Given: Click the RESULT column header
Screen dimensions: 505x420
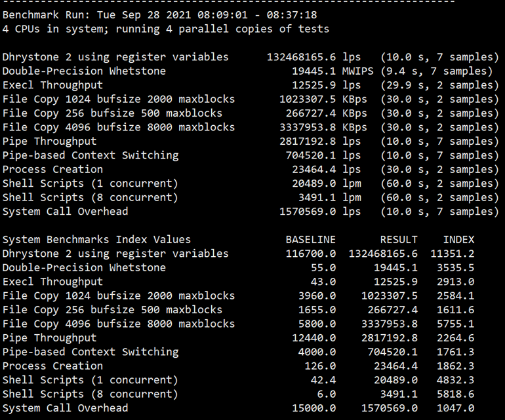Looking at the screenshot, I should tap(399, 240).
